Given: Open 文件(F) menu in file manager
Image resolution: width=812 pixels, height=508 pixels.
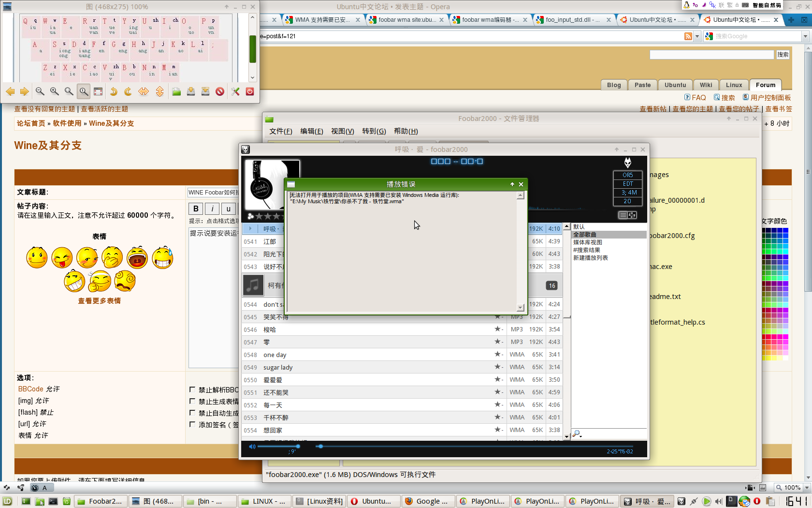Looking at the screenshot, I should tap(281, 131).
